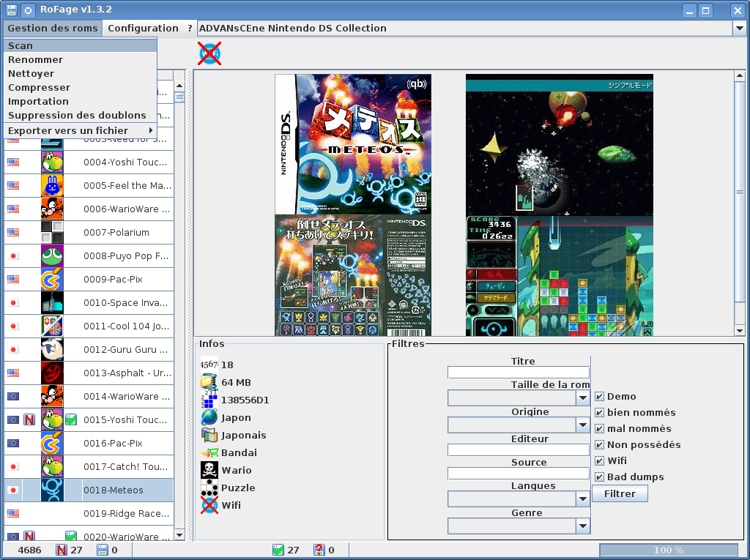Click the EU flag on 0014-WarioWare row
This screenshot has width=750, height=560.
[13, 397]
